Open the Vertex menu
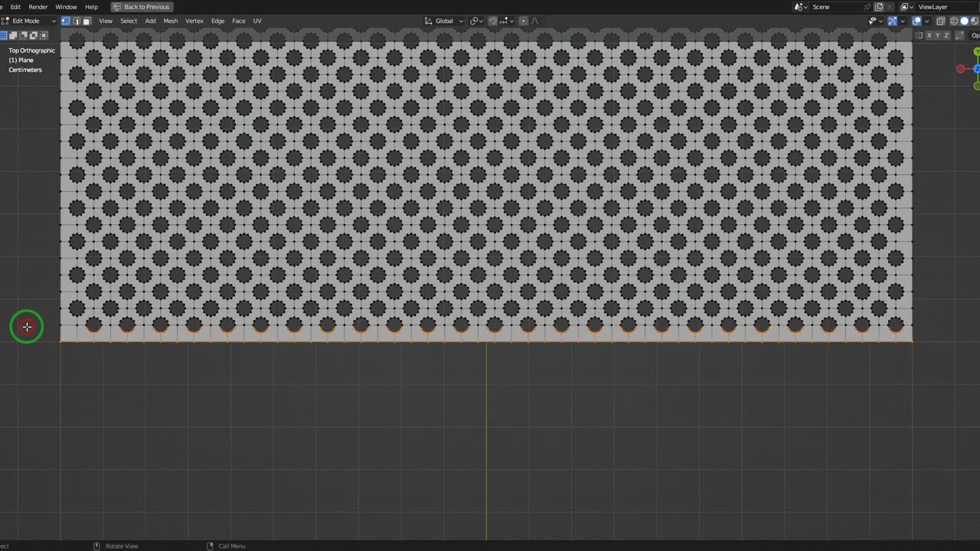The width and height of the screenshot is (980, 551). pyautogui.click(x=194, y=21)
